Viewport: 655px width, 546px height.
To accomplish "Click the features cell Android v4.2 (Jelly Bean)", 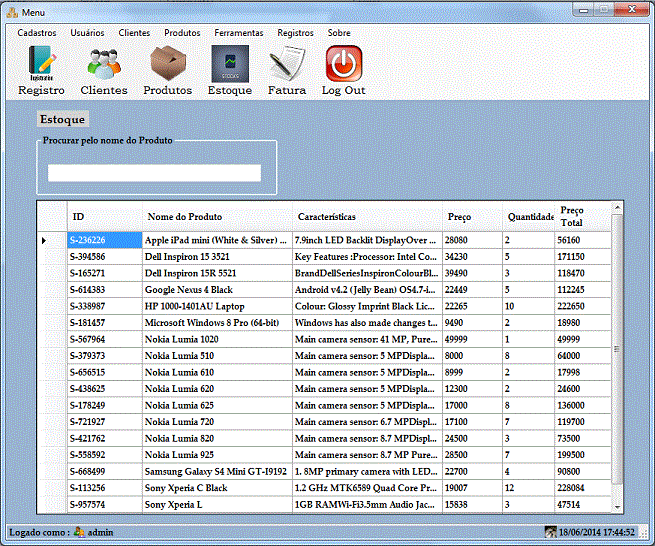I will pyautogui.click(x=368, y=290).
